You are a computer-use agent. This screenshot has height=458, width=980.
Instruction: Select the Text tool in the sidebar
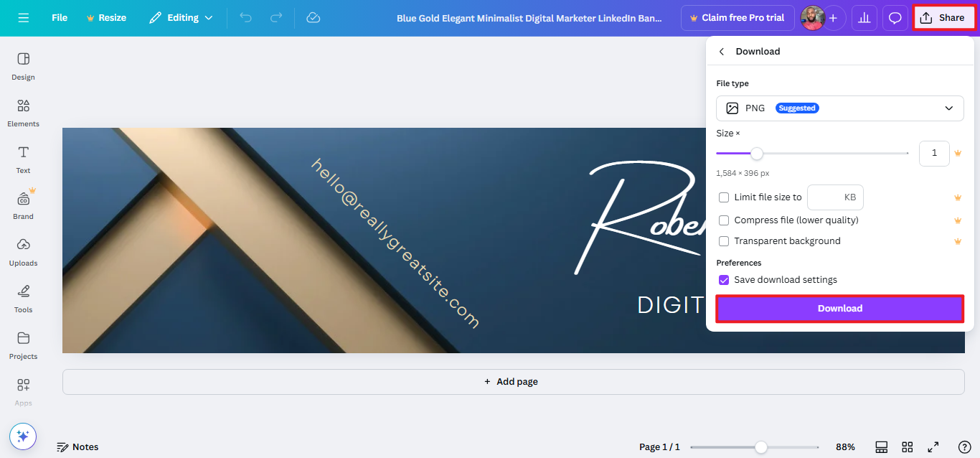click(x=22, y=159)
